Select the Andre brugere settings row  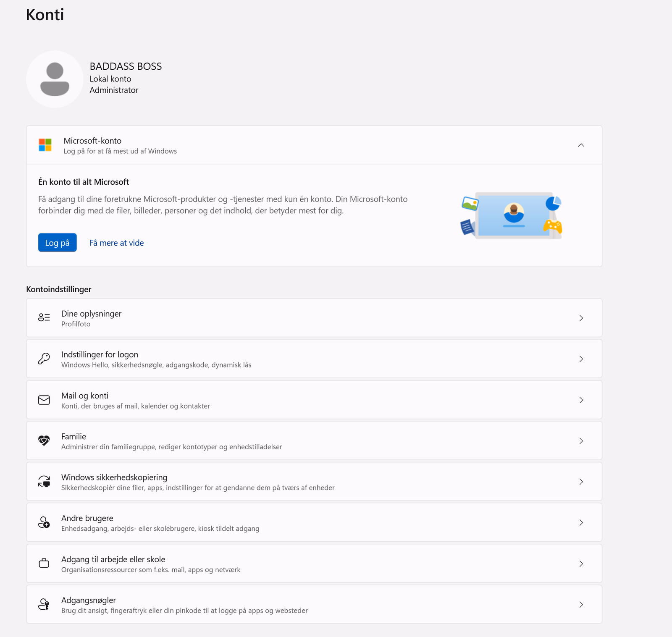coord(294,523)
